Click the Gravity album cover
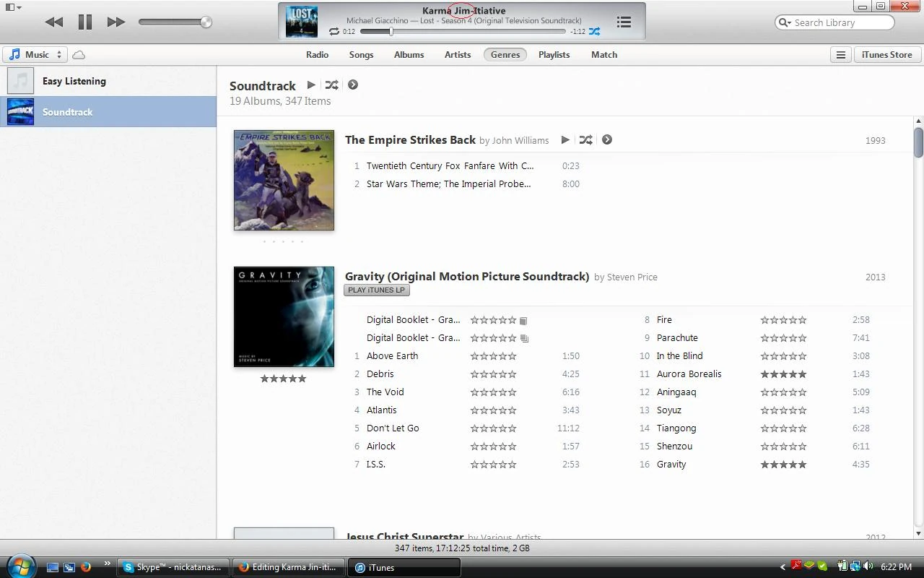The height and width of the screenshot is (578, 924). coord(284,316)
